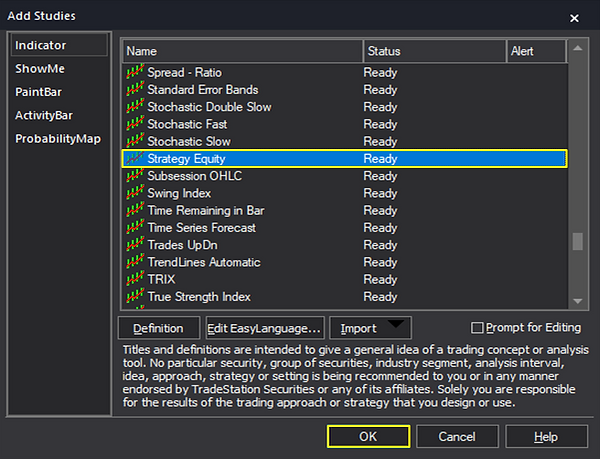Sort by the Alert column header
600x459 pixels.
click(x=536, y=51)
